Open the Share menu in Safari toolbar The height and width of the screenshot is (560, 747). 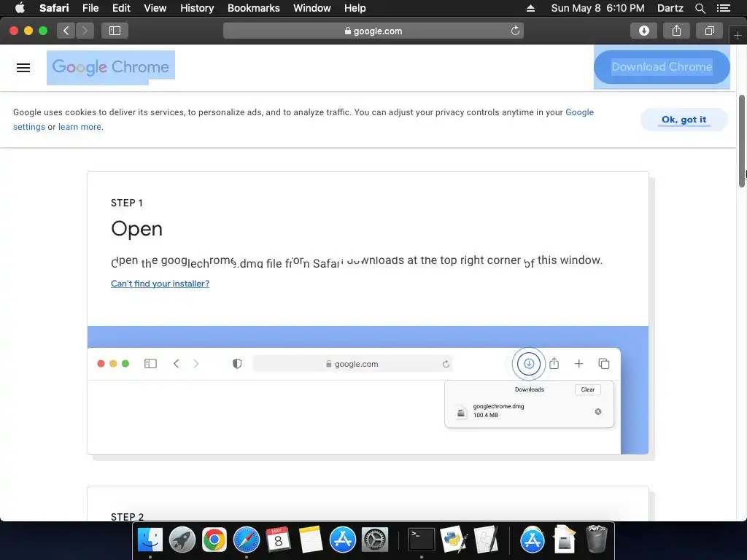(676, 31)
